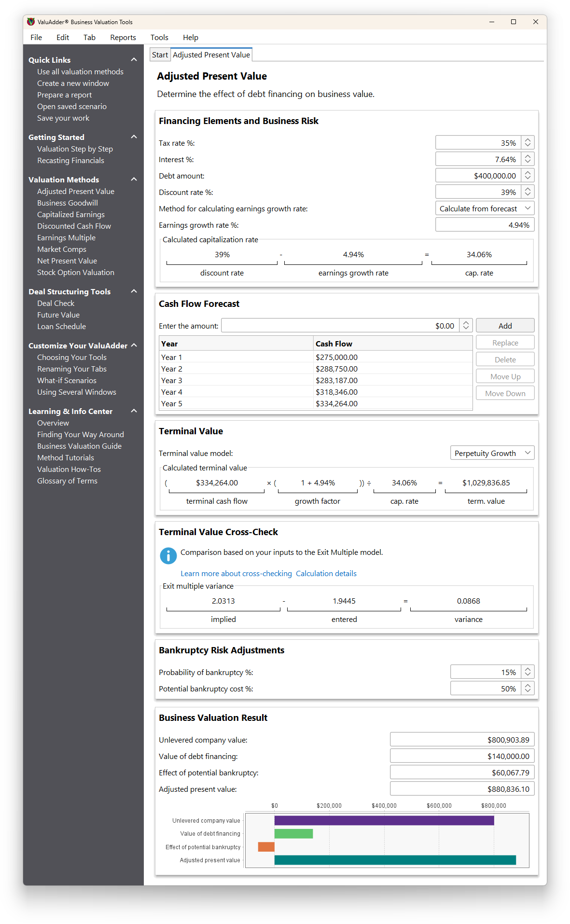This screenshot has width=570, height=924.
Task: Collapse the Getting Started section
Action: coord(134,137)
